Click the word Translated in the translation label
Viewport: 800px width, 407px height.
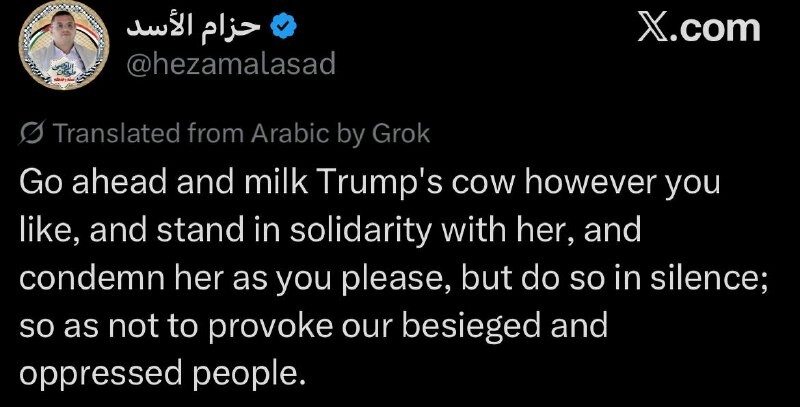point(117,133)
